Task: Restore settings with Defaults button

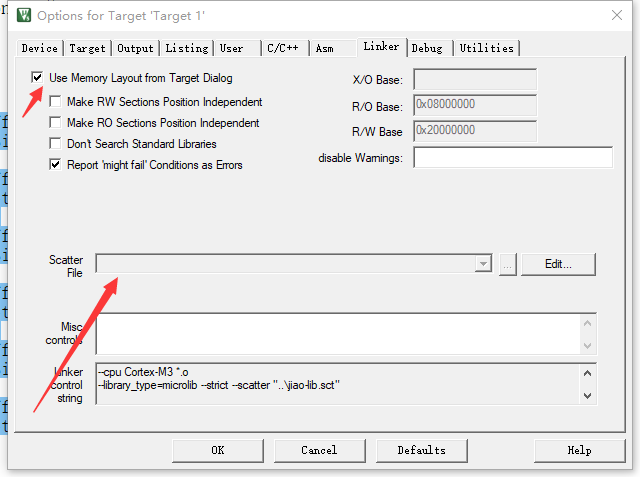Action: [422, 450]
